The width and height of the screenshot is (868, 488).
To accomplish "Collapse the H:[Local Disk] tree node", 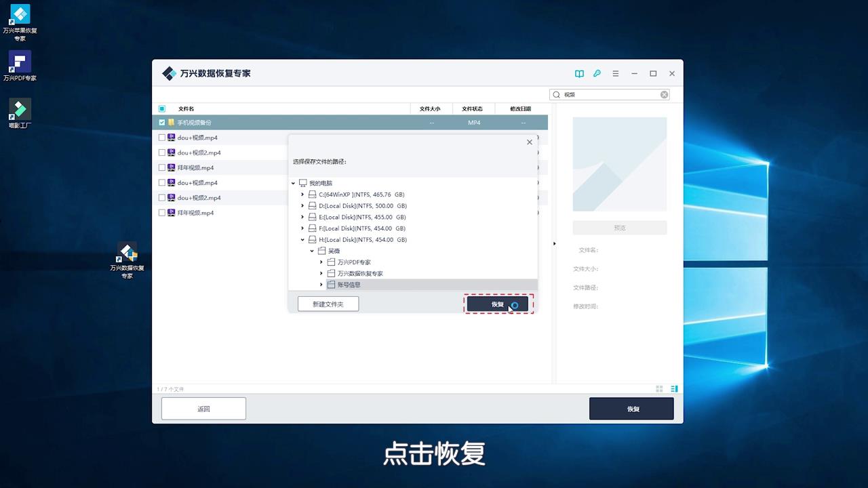I will [x=302, y=239].
